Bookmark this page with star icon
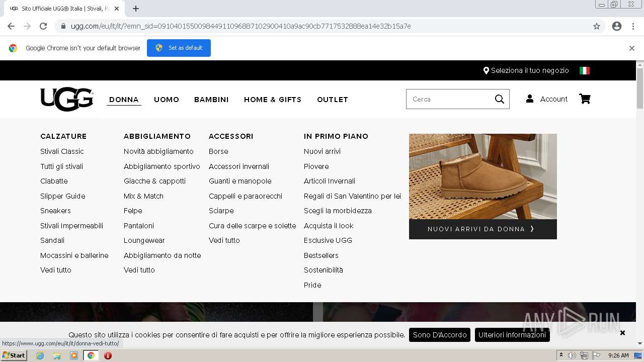The image size is (644, 362). (597, 26)
